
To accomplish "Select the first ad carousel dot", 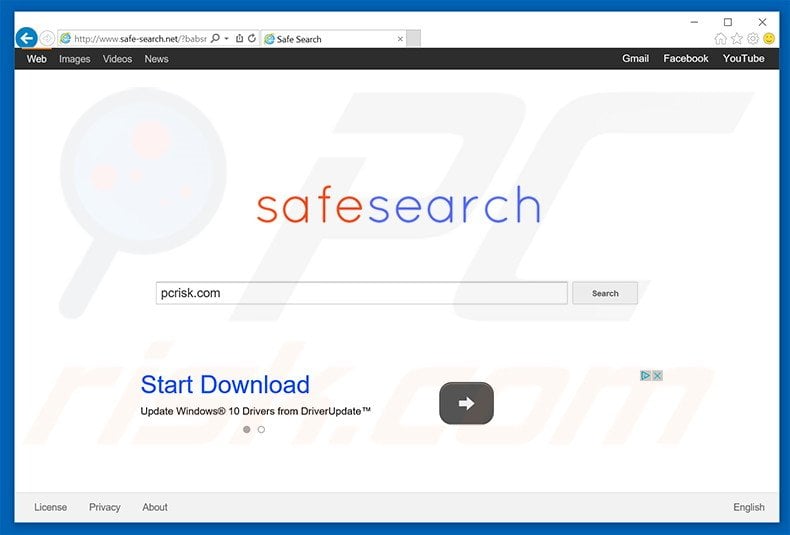I will click(246, 430).
